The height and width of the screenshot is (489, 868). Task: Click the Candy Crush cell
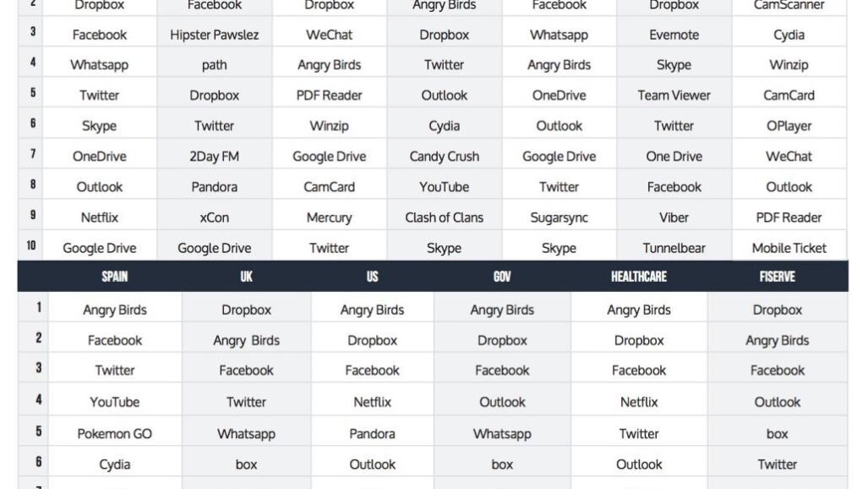444,157
